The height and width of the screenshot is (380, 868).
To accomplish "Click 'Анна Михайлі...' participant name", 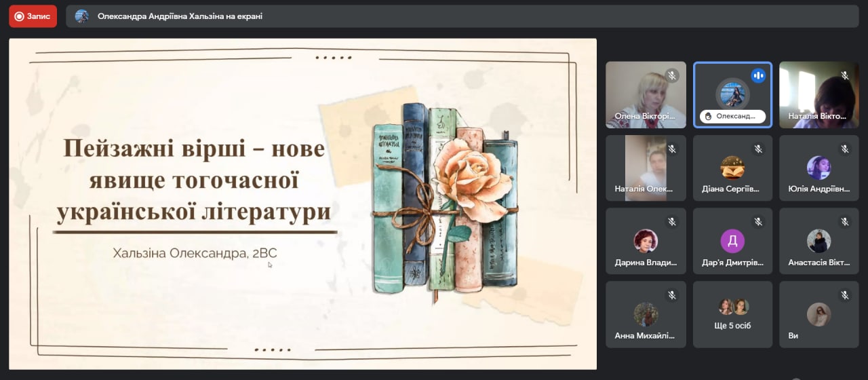I will [646, 336].
